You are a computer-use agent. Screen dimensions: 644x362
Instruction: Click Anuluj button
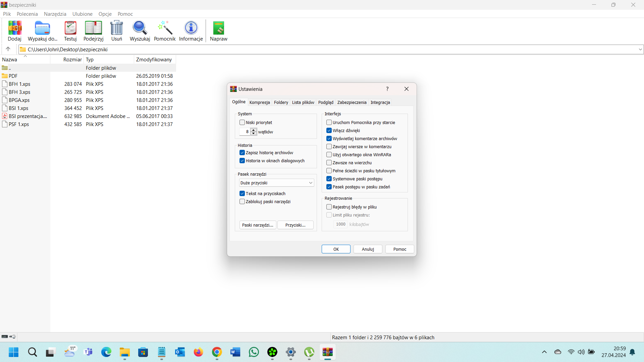[x=368, y=249]
